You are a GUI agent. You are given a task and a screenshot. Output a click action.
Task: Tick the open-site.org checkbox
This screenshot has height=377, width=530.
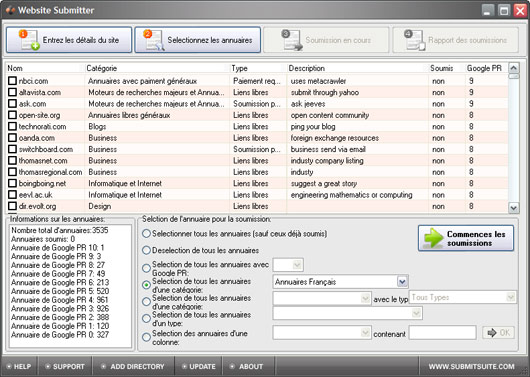13,115
